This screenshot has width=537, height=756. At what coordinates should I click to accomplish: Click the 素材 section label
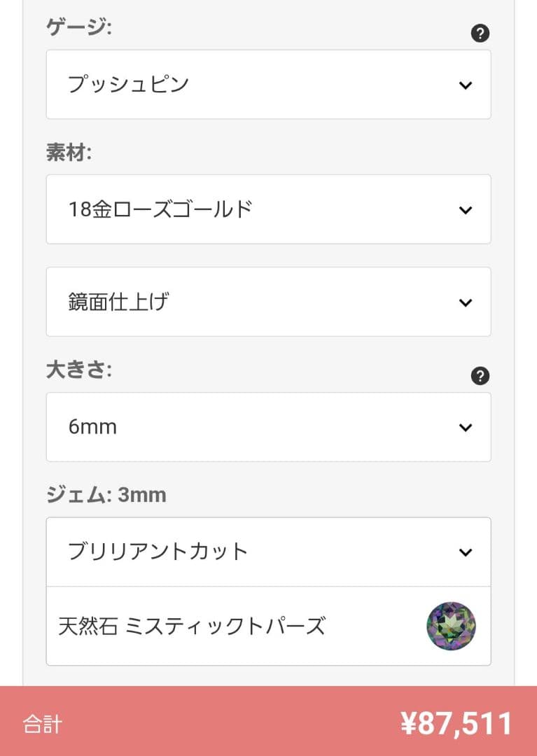[x=69, y=153]
